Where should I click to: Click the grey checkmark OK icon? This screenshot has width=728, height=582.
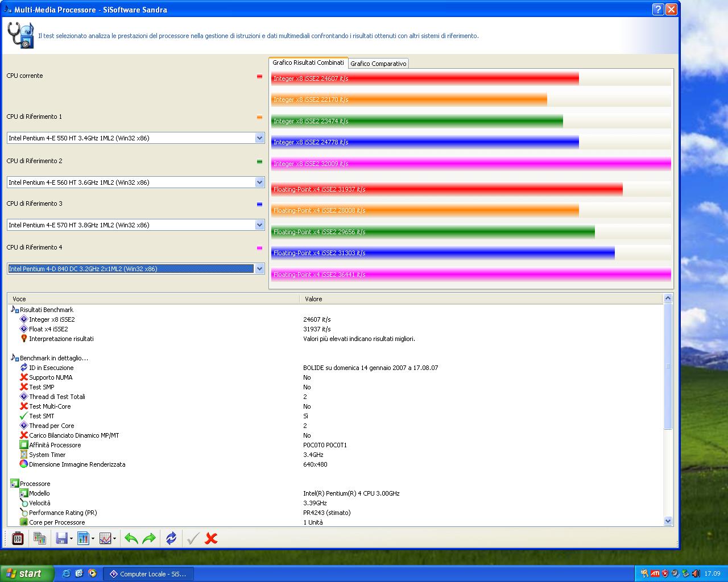click(x=193, y=538)
